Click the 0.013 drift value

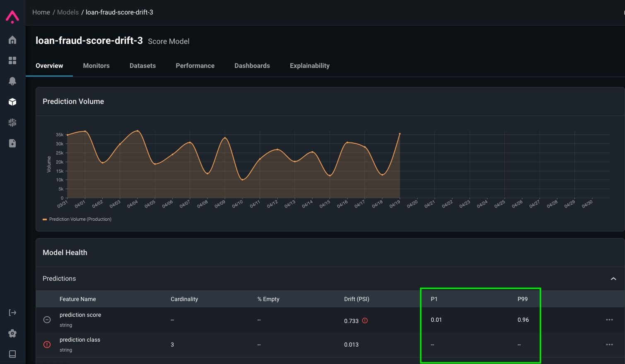click(x=351, y=345)
